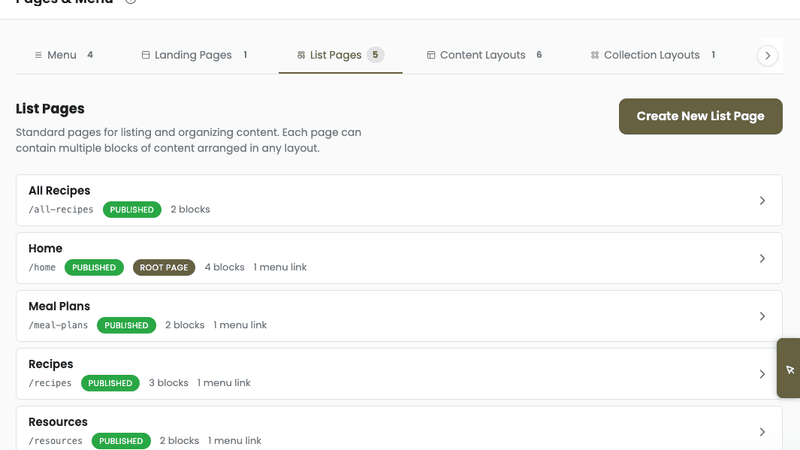Open the Resources page title
Screen dimensions: 800x450
pyautogui.click(x=58, y=422)
